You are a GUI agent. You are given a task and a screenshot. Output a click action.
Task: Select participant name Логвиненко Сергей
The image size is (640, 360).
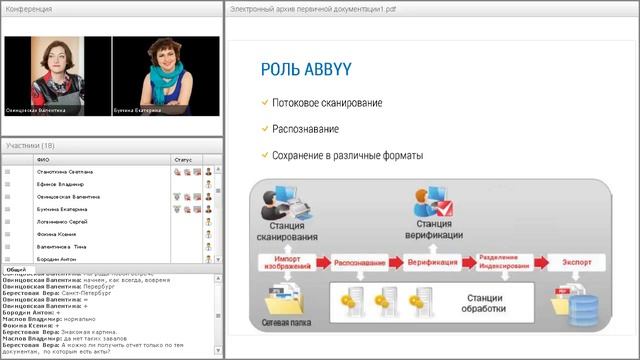[62, 222]
